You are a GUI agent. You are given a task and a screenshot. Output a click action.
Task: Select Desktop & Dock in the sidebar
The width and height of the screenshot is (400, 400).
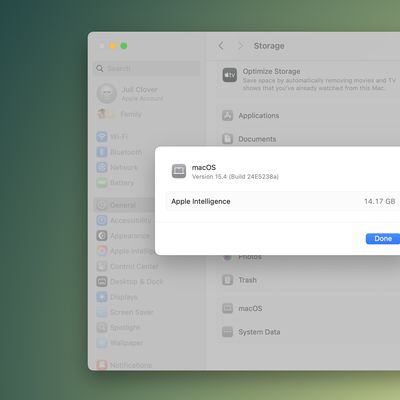pos(137,282)
